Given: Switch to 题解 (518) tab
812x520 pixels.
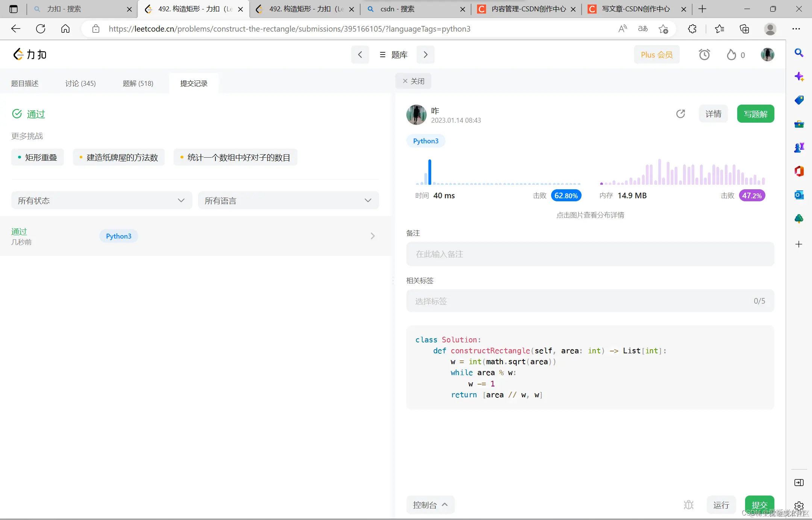Looking at the screenshot, I should [x=138, y=83].
